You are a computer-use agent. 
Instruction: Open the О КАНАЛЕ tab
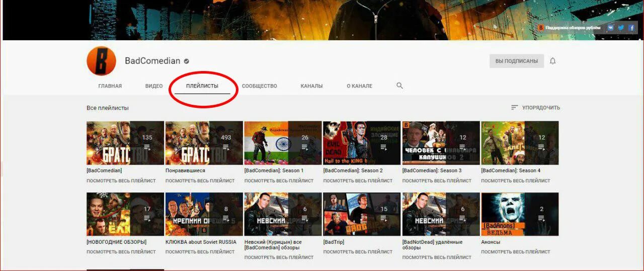[359, 86]
